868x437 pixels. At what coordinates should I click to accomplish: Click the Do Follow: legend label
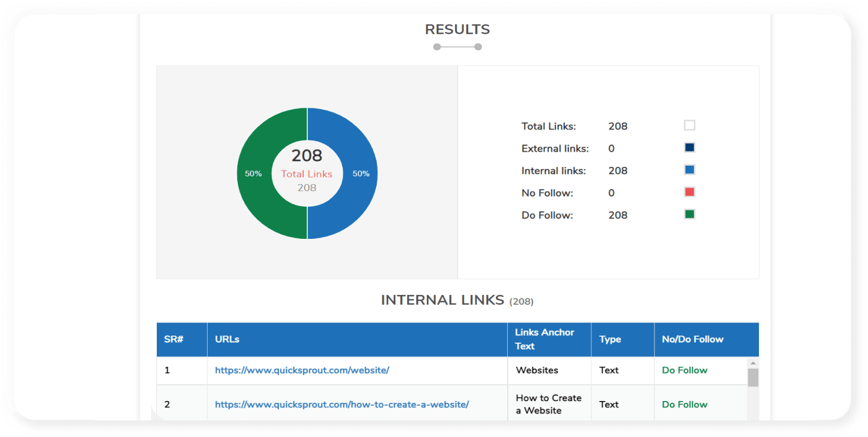pos(547,215)
